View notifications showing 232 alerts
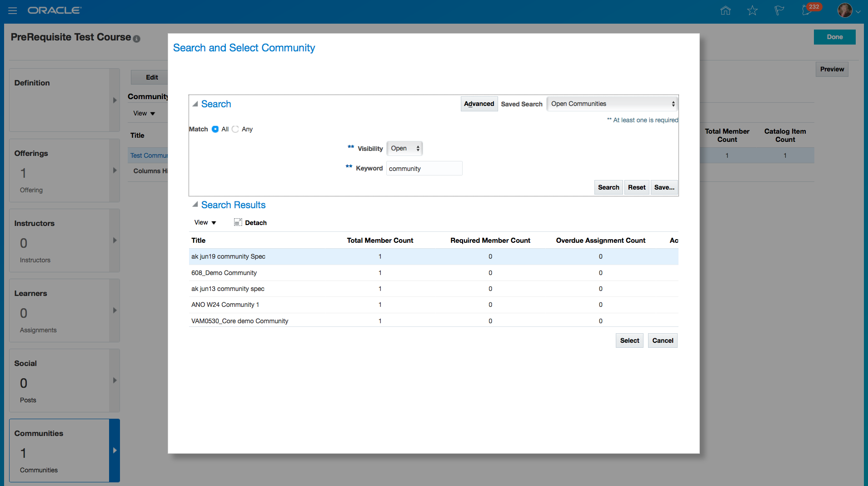 (x=808, y=10)
